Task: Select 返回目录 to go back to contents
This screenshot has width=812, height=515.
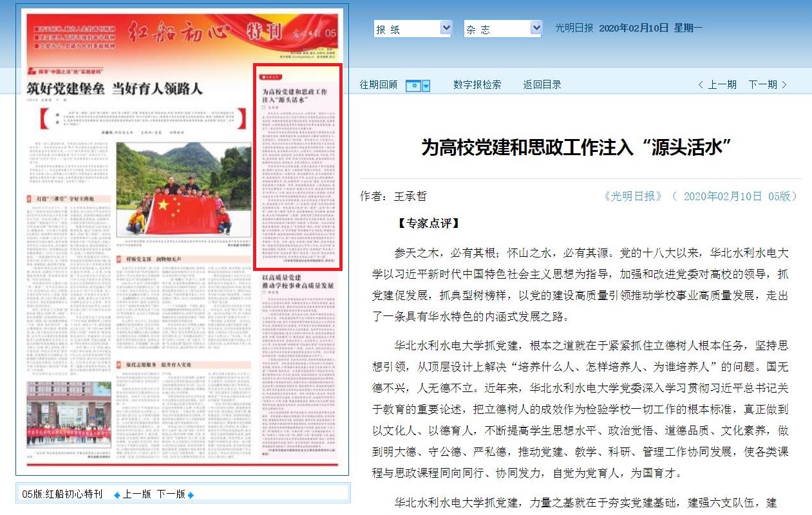Action: coord(542,84)
